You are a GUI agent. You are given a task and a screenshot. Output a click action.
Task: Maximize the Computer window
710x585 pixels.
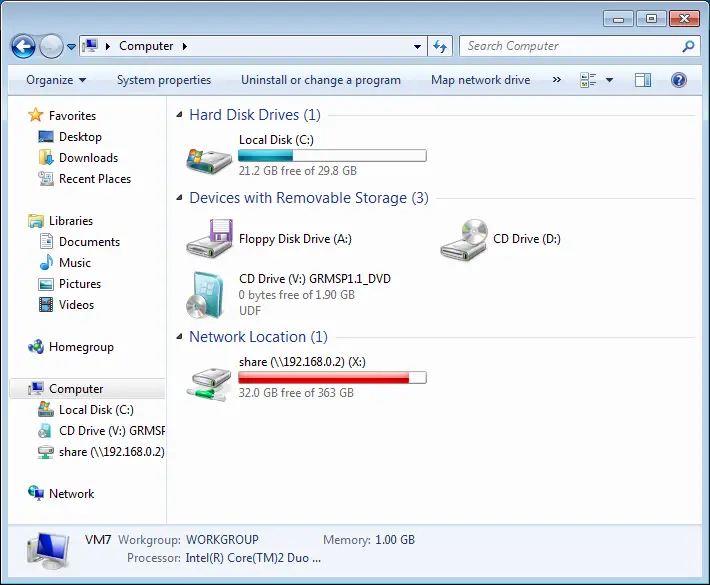(651, 19)
